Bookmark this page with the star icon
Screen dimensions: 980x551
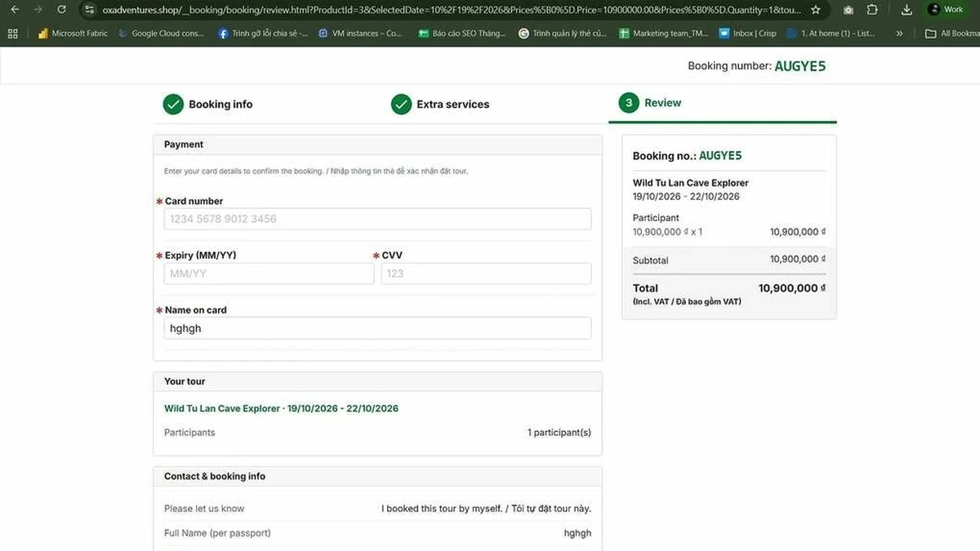(815, 10)
